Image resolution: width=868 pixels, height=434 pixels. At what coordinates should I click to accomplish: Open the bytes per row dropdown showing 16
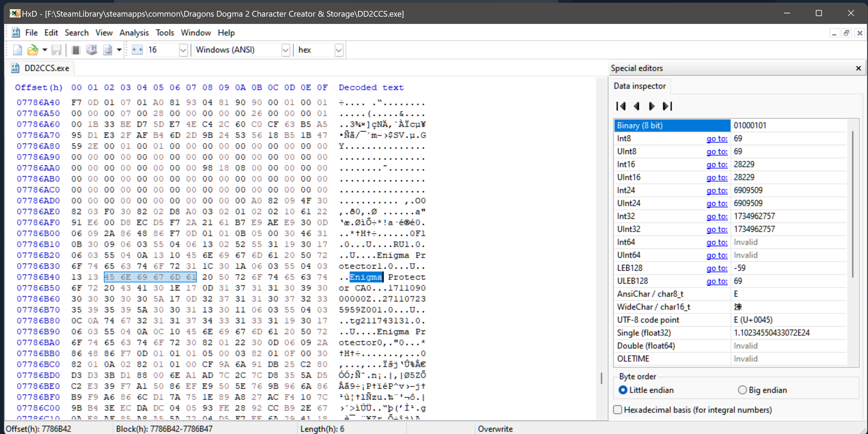183,50
